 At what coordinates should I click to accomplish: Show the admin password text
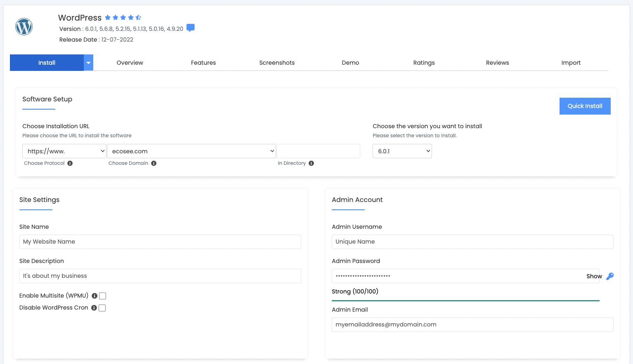coord(594,276)
